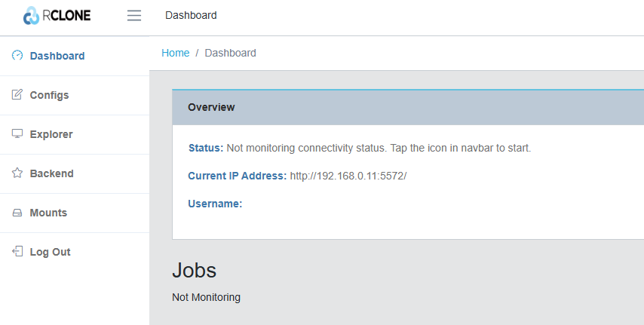Click the Rclone logo in the header

tap(57, 15)
